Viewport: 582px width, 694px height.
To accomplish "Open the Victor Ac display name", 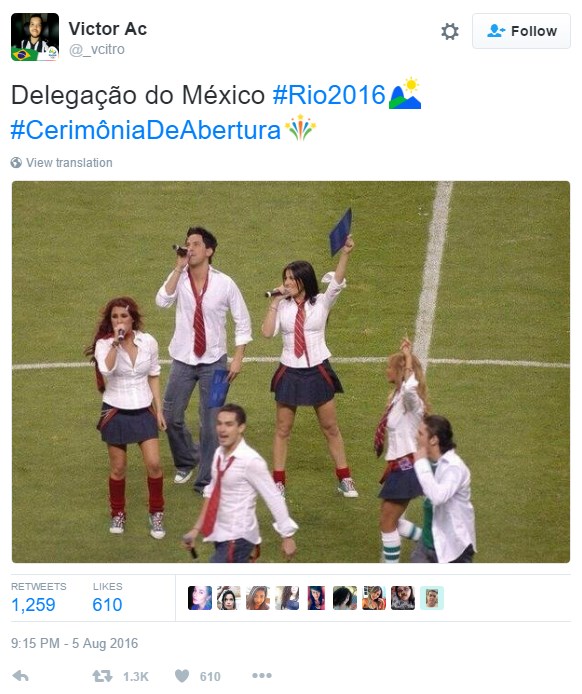I will (108, 29).
